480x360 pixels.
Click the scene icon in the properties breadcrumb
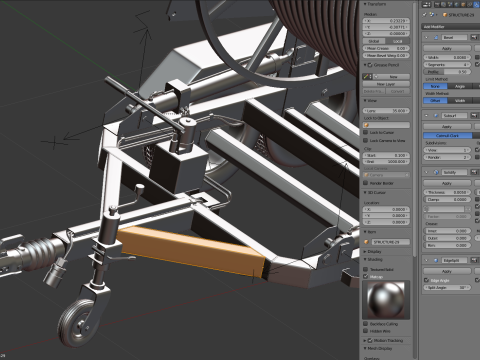[x=432, y=15]
